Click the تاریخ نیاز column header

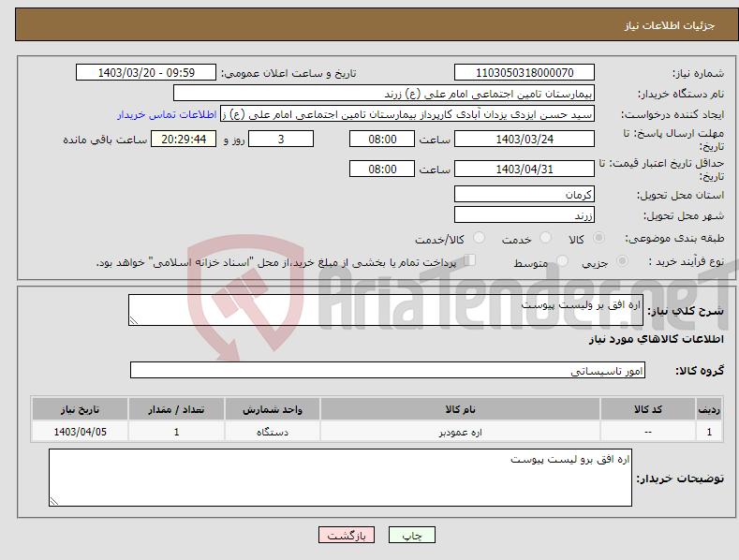tap(81, 409)
